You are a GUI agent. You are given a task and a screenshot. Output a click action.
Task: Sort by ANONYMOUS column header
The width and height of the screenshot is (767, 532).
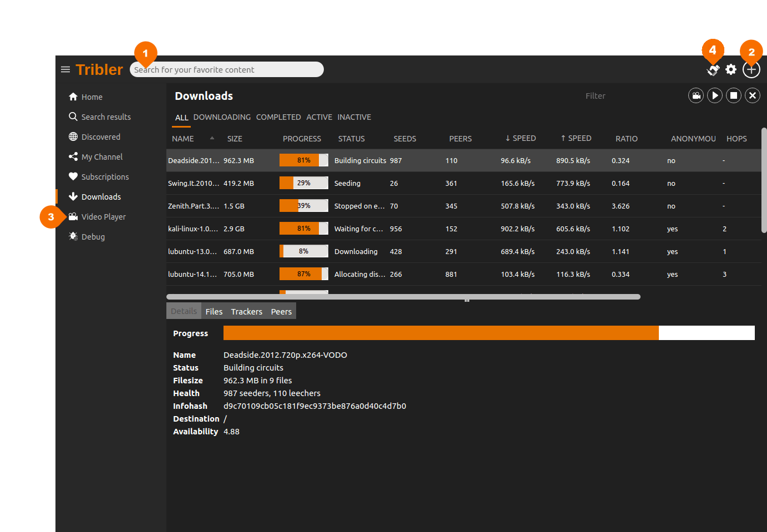pyautogui.click(x=693, y=139)
